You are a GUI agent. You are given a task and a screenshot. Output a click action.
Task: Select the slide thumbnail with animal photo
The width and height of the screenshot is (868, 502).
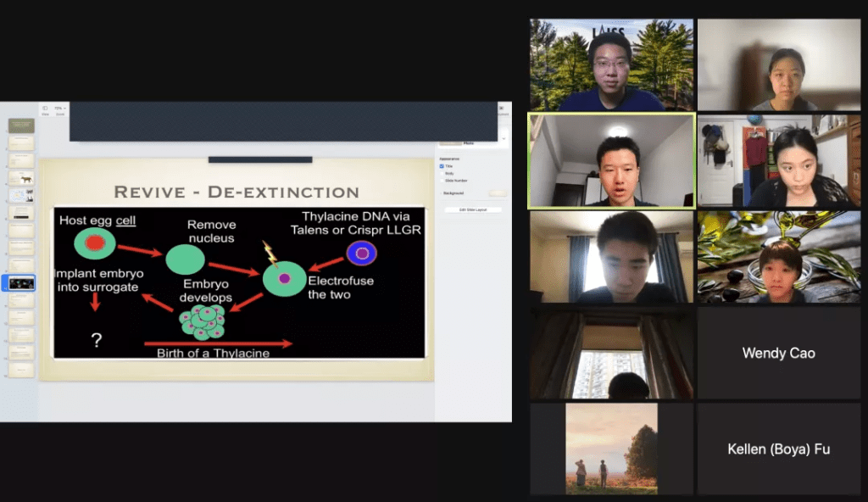coord(21,178)
